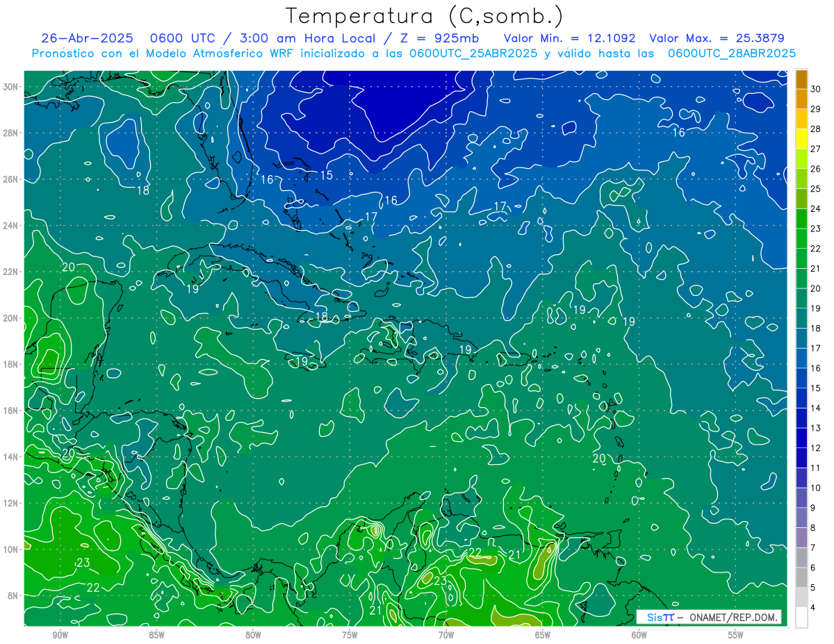This screenshot has height=644, width=834.
Task: Click the color scale label "8"
Action: pos(814,528)
